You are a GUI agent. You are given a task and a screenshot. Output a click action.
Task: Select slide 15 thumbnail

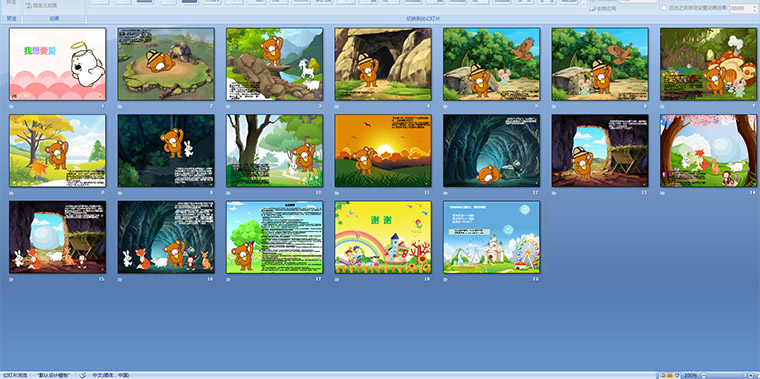tap(57, 237)
